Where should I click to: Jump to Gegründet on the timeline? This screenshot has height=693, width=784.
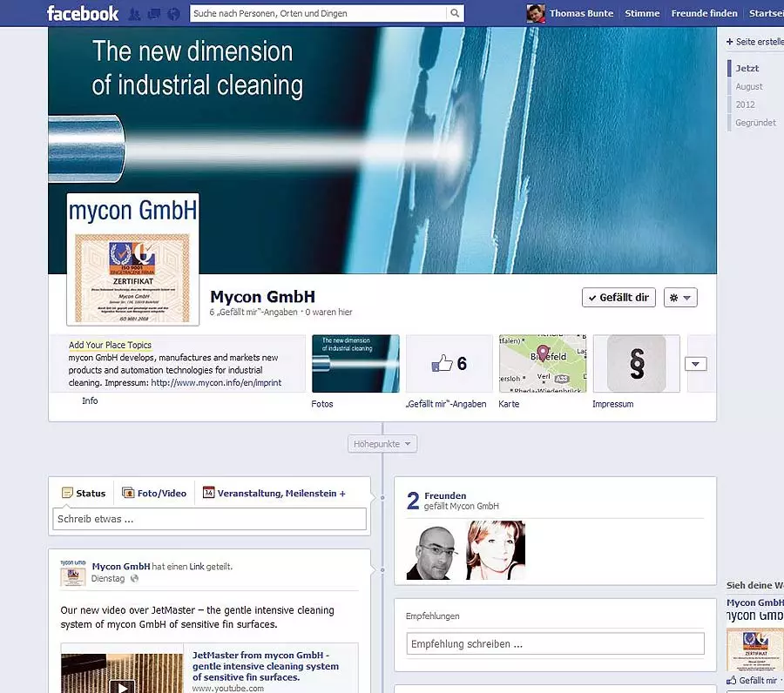tap(755, 123)
